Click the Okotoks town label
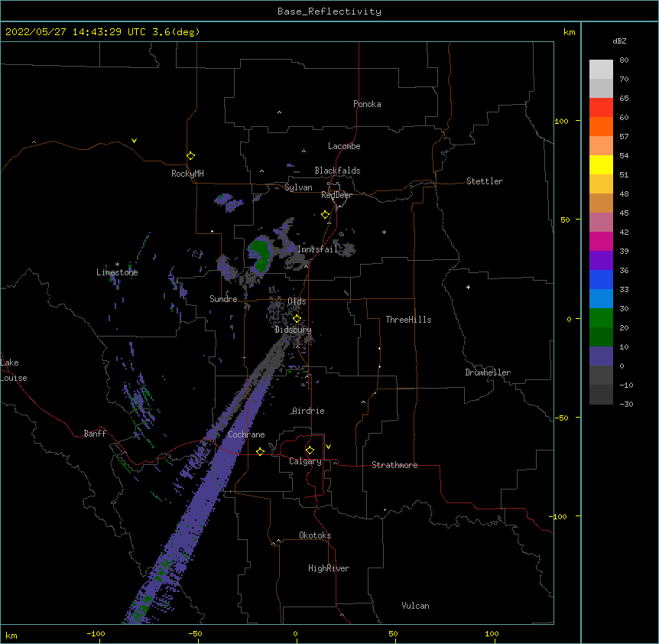The height and width of the screenshot is (644, 659). click(315, 535)
